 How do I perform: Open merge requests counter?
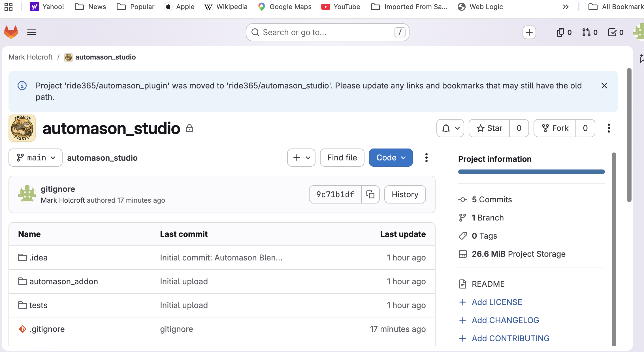click(590, 32)
